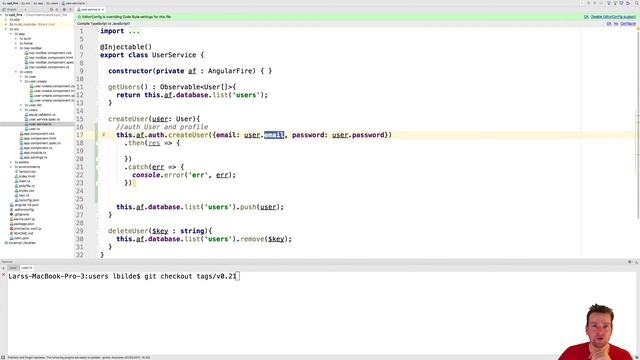This screenshot has height=360, width=640.
Task: Click Disable EditorConfig support link
Action: (x=613, y=17)
